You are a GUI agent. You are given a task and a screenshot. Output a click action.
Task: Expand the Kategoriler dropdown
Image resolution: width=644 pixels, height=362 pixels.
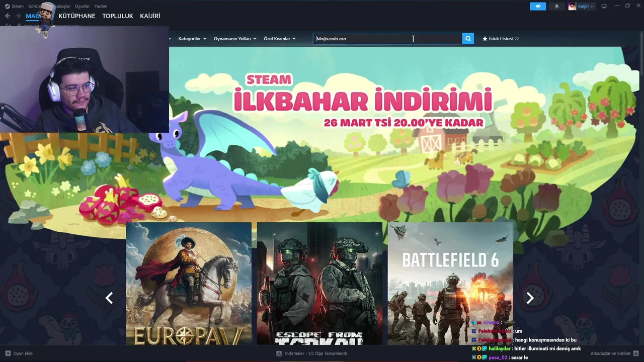[x=192, y=39]
